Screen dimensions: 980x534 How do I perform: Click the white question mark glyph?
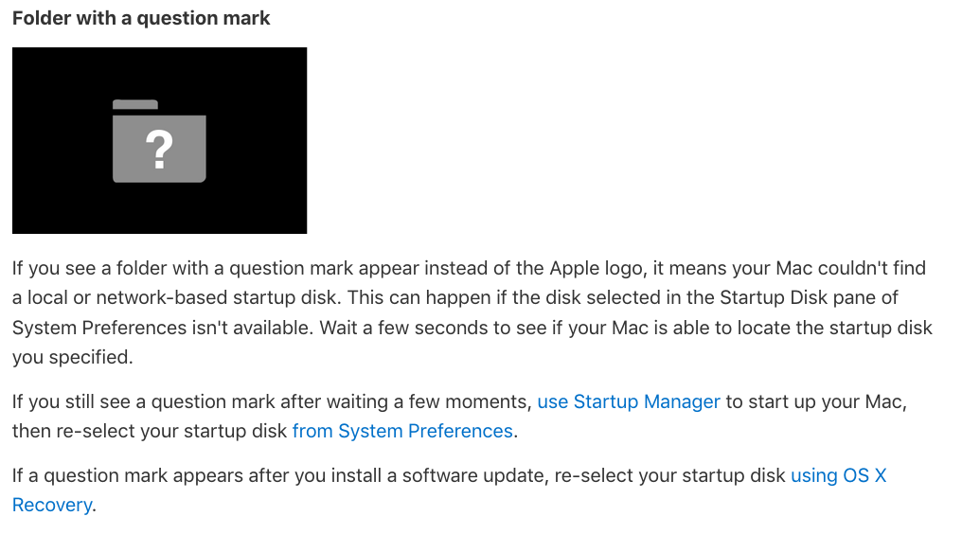pyautogui.click(x=159, y=151)
